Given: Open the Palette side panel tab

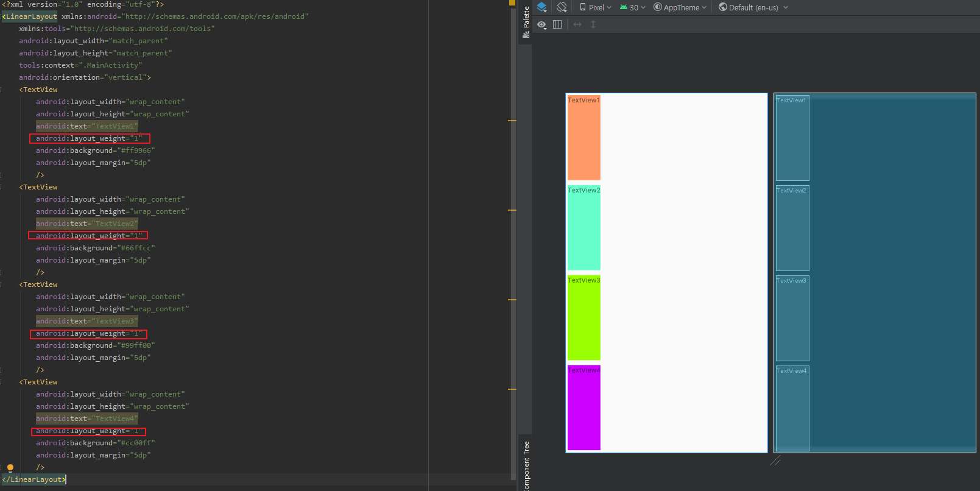Looking at the screenshot, I should [x=526, y=22].
